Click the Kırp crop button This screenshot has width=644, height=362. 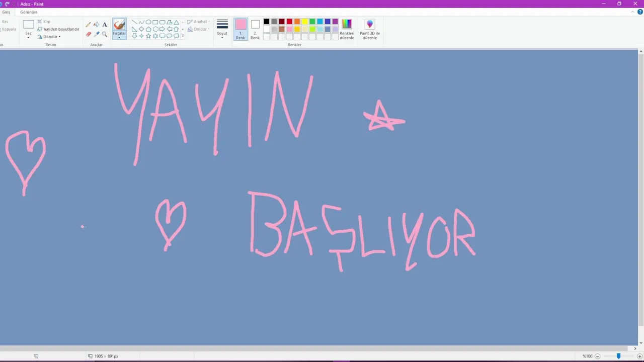point(44,22)
